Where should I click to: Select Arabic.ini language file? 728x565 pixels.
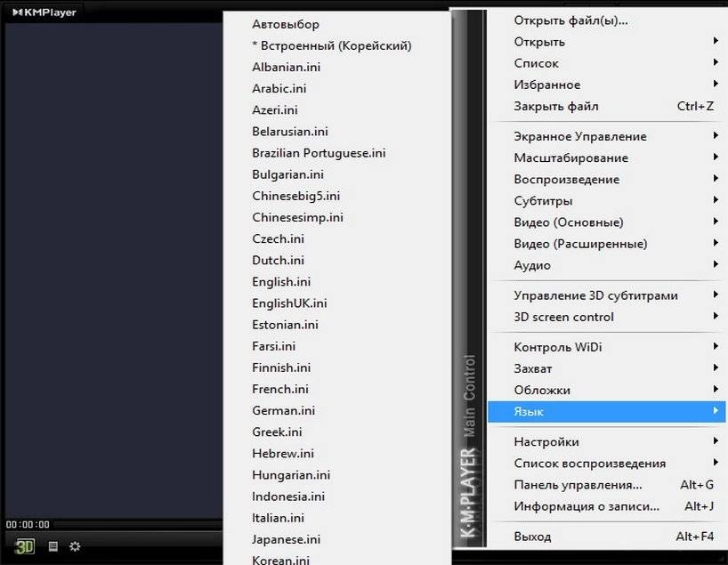click(x=337, y=88)
